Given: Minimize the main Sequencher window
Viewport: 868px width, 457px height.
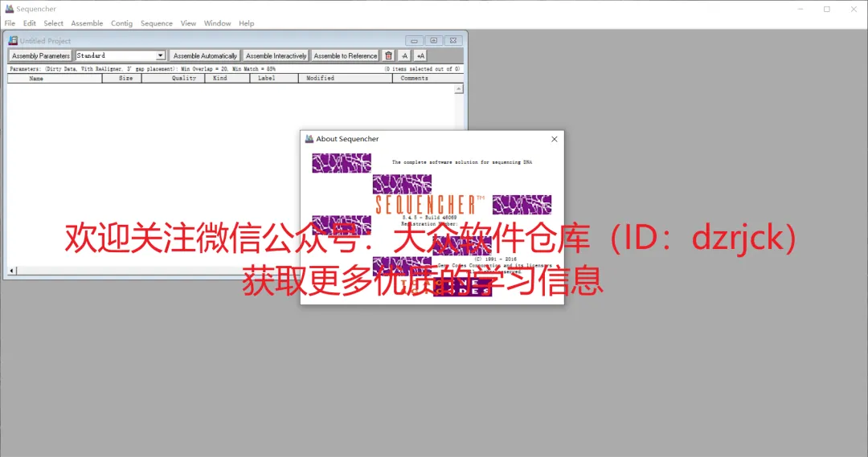Looking at the screenshot, I should click(x=800, y=9).
